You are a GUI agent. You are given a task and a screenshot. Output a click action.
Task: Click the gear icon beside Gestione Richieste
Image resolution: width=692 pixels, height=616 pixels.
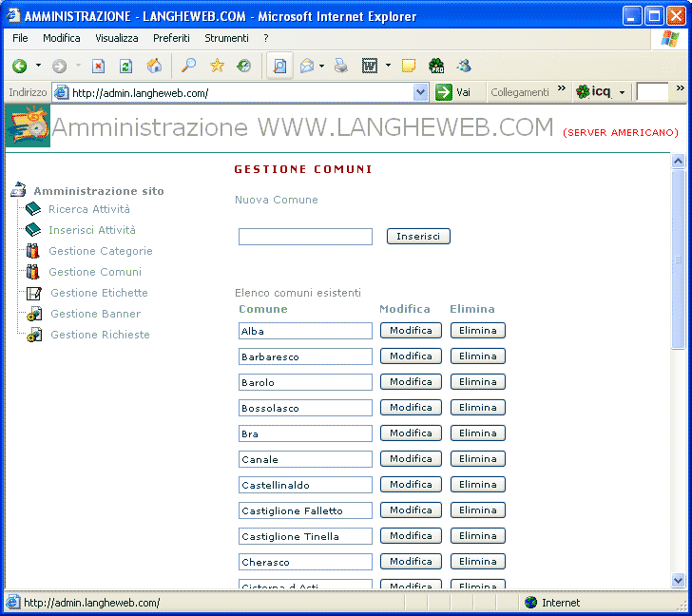[34, 335]
